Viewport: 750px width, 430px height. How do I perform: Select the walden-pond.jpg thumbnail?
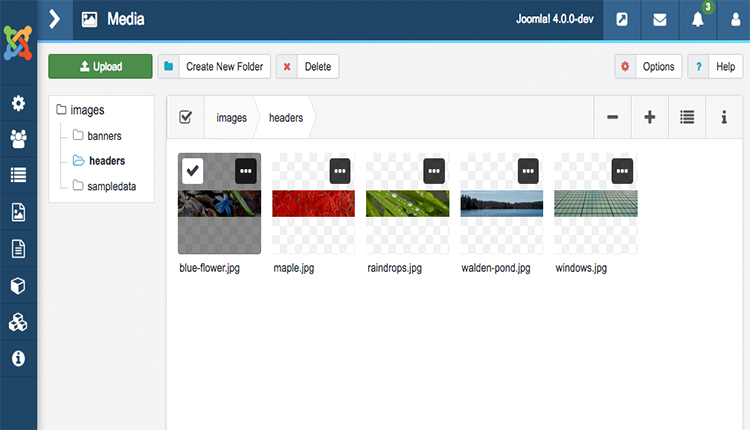pyautogui.click(x=501, y=204)
